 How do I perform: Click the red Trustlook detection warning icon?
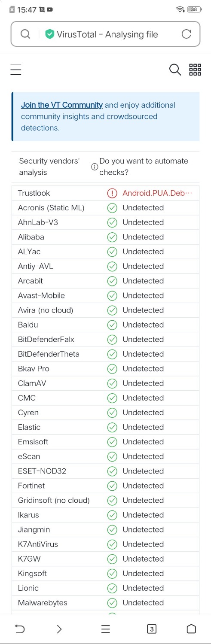(x=112, y=193)
